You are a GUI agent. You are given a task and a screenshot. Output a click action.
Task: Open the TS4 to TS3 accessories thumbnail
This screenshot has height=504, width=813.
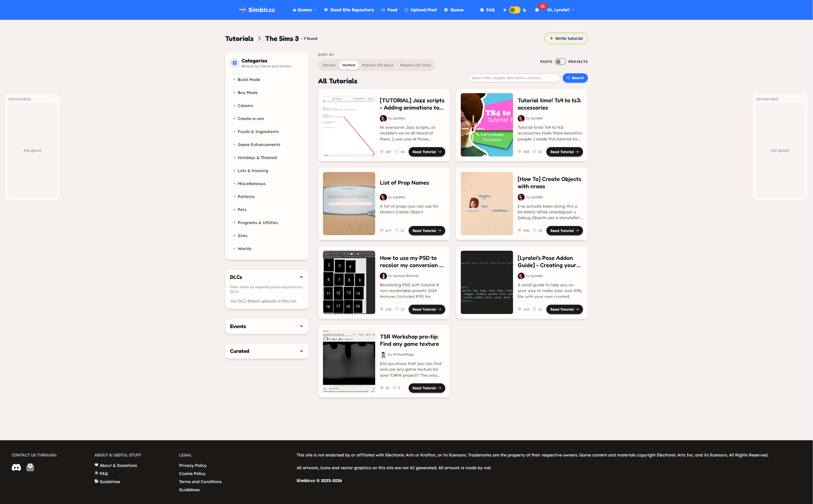coord(486,125)
